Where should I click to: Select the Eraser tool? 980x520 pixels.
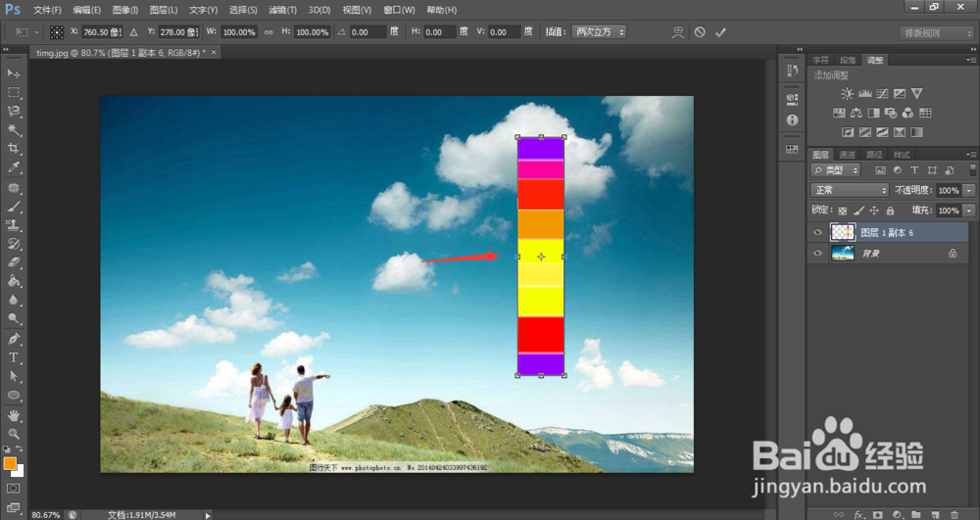tap(13, 262)
